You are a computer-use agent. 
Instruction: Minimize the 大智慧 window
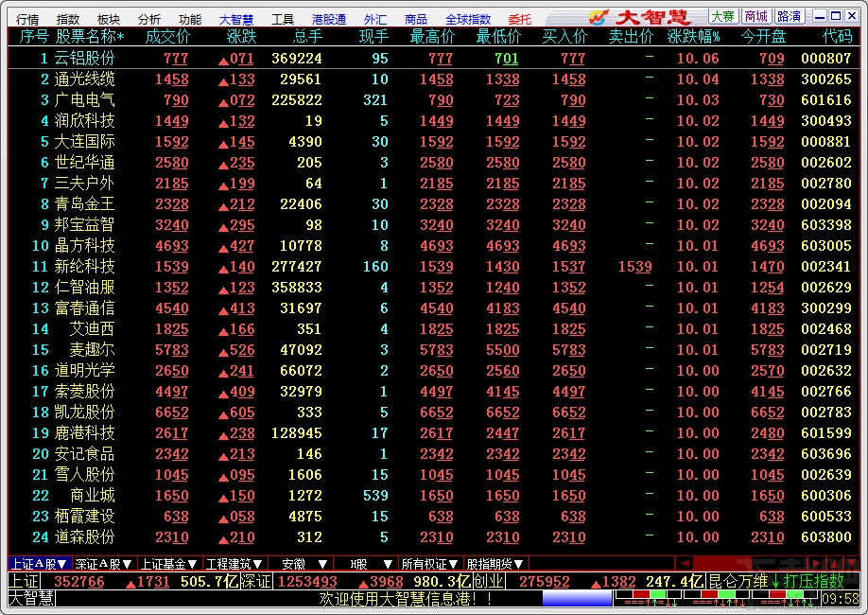coord(821,17)
